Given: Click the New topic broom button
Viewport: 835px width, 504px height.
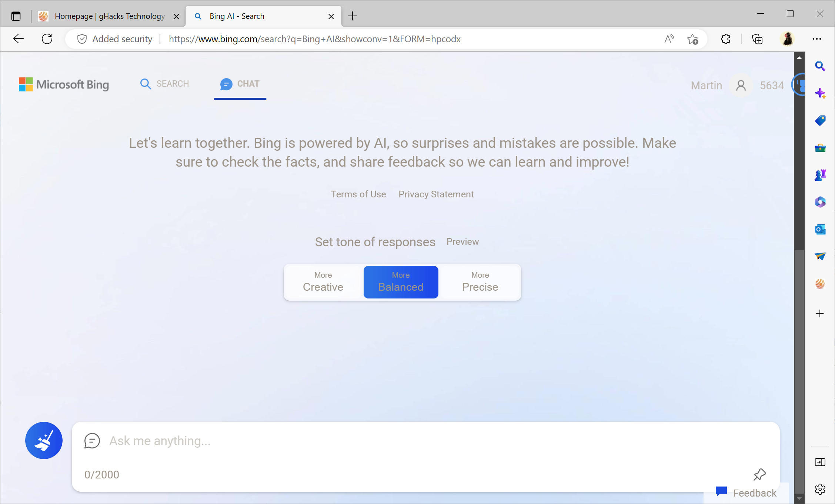Looking at the screenshot, I should (x=44, y=441).
